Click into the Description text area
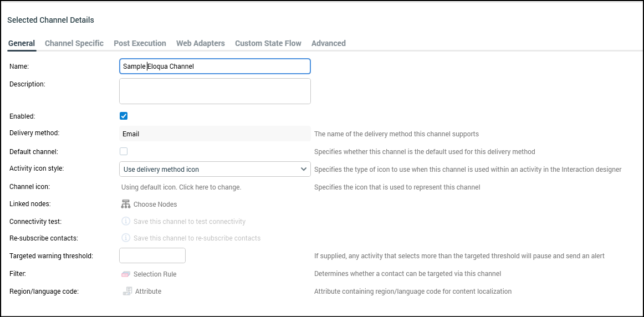644x317 pixels. tap(214, 91)
